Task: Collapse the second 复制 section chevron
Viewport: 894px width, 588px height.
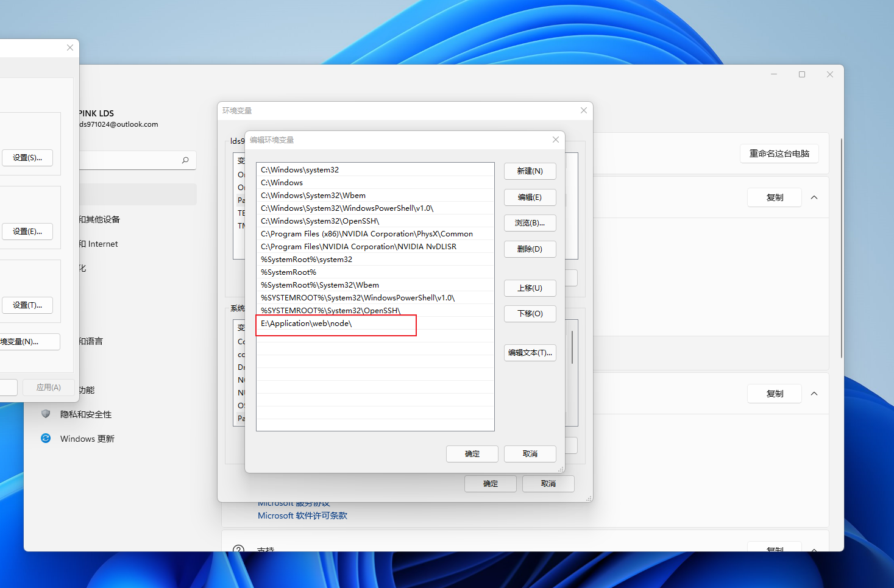Action: coord(814,393)
